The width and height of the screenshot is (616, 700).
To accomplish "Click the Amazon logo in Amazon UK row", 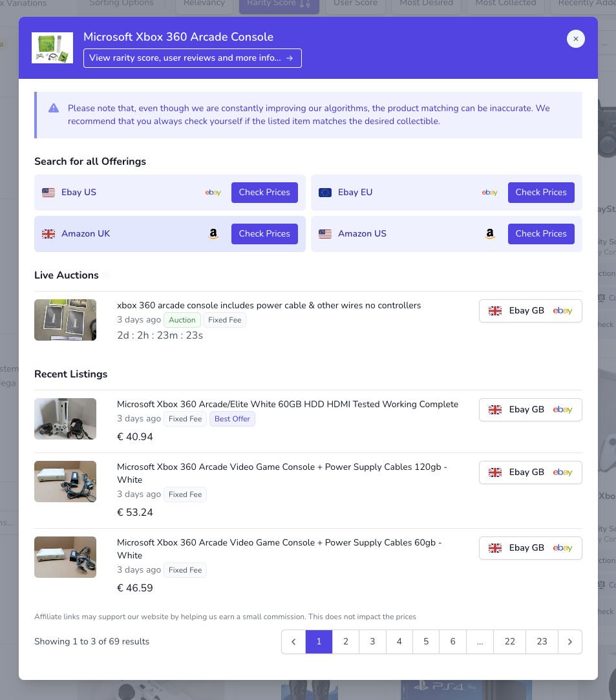I will pyautogui.click(x=213, y=233).
